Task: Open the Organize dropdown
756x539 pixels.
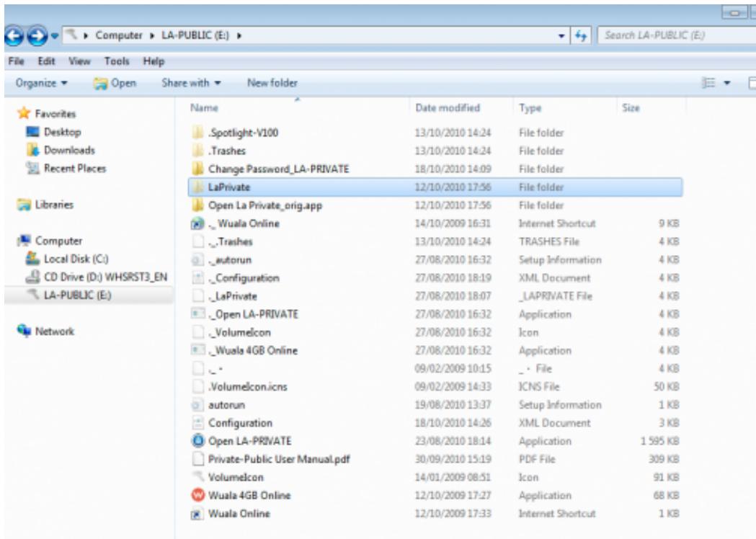Action: (x=42, y=83)
